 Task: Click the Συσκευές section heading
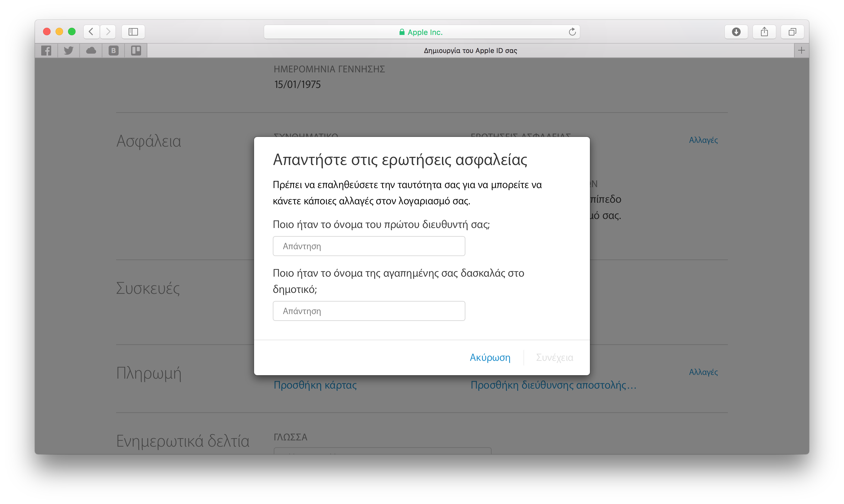(x=148, y=288)
